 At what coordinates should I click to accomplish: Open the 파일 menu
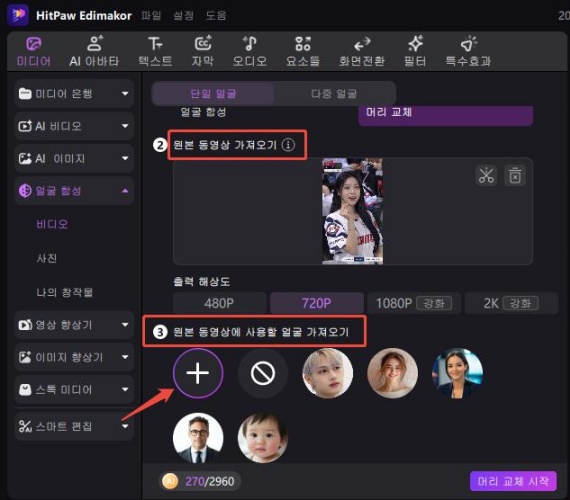[151, 15]
